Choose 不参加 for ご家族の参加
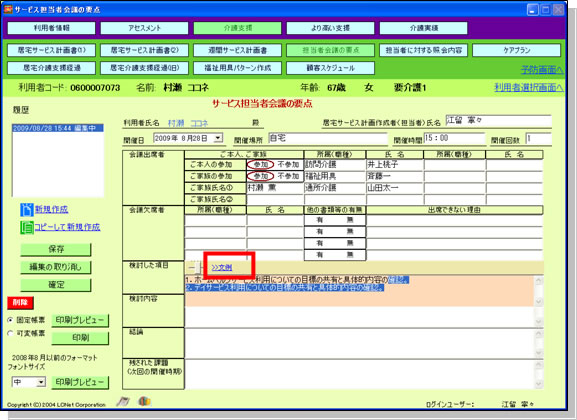 288,176
